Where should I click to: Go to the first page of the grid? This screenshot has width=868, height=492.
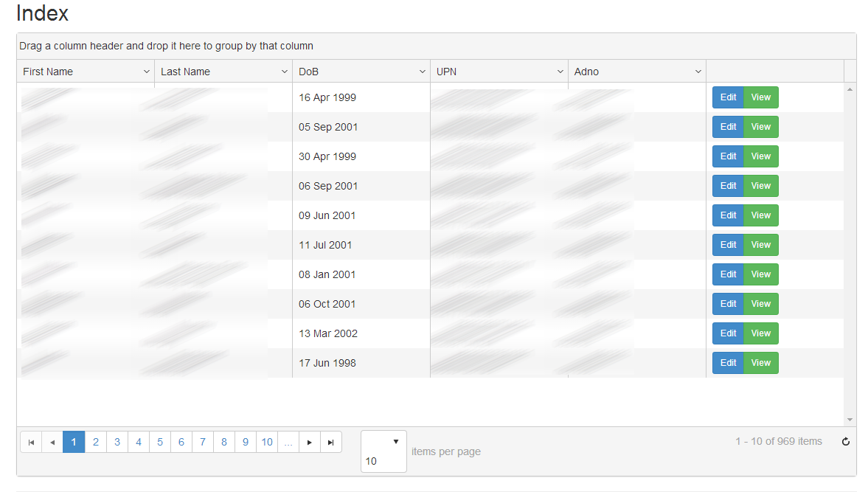click(x=31, y=442)
